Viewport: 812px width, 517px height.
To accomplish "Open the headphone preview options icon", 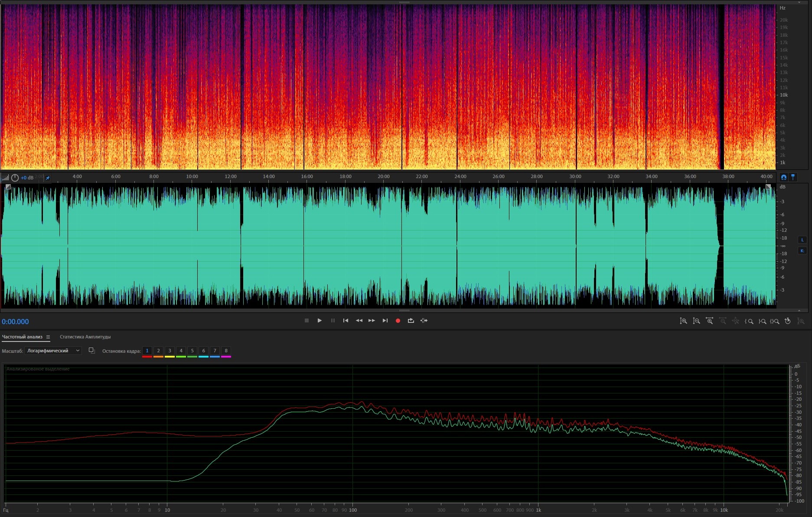I will (783, 177).
